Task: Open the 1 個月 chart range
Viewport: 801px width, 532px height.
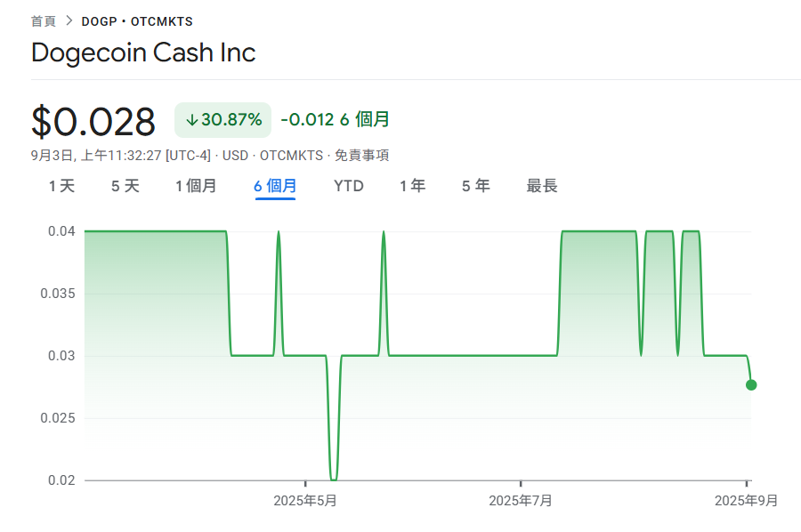Action: (x=196, y=186)
